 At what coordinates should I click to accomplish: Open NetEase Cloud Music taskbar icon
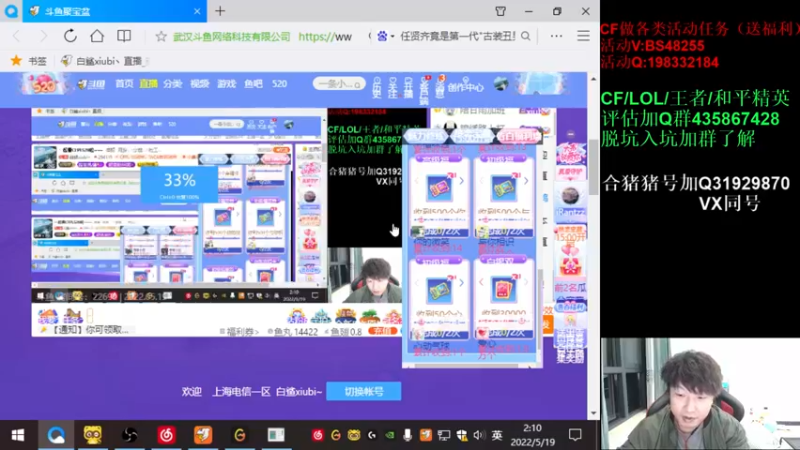pyautogui.click(x=166, y=435)
